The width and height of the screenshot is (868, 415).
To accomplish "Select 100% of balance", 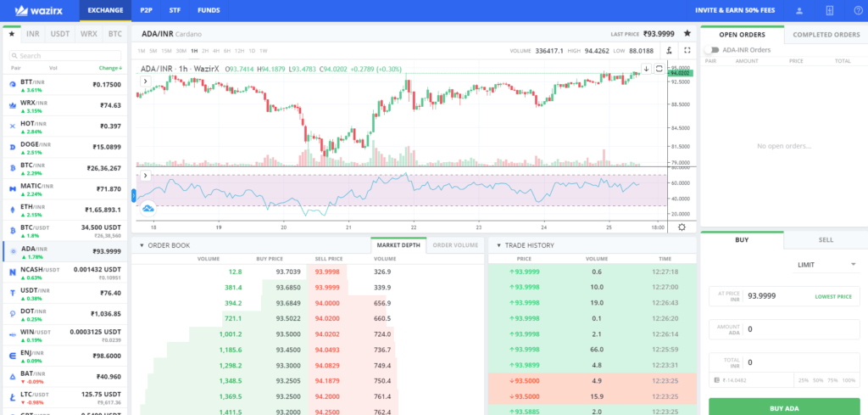I will 848,381.
